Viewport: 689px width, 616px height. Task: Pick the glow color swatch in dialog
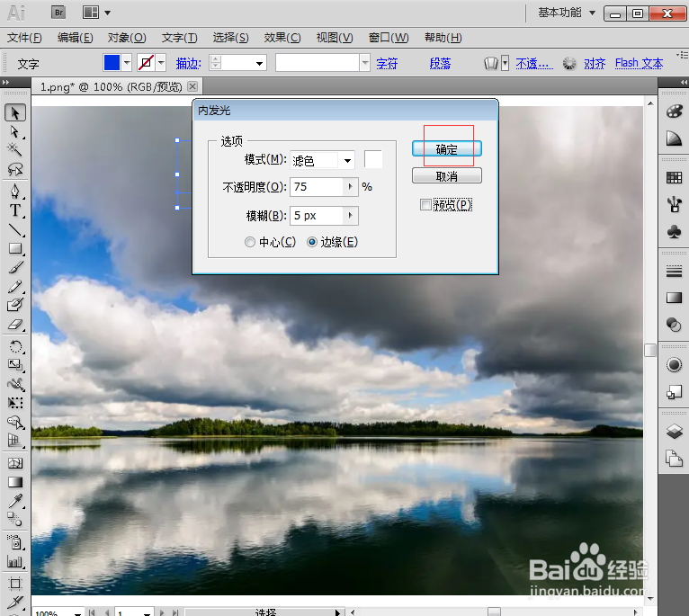pyautogui.click(x=373, y=159)
